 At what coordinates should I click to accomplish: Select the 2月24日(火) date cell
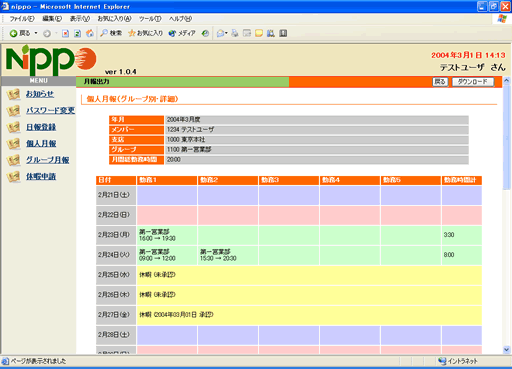click(116, 255)
